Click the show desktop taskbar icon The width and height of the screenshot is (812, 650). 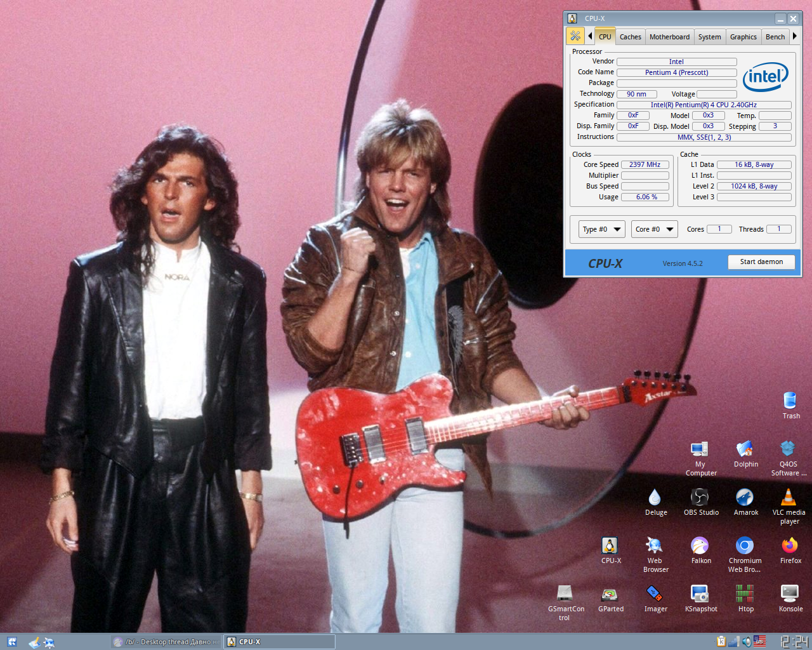tap(34, 642)
